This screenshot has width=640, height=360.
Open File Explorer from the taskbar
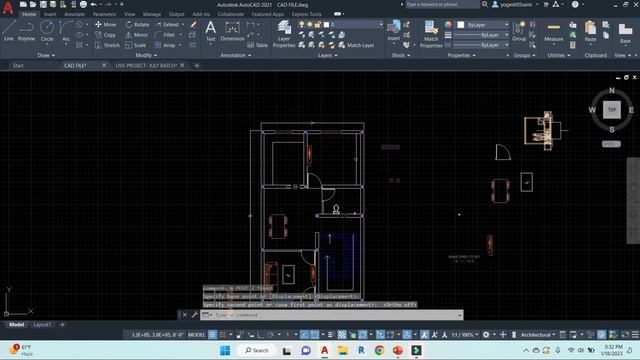point(342,350)
